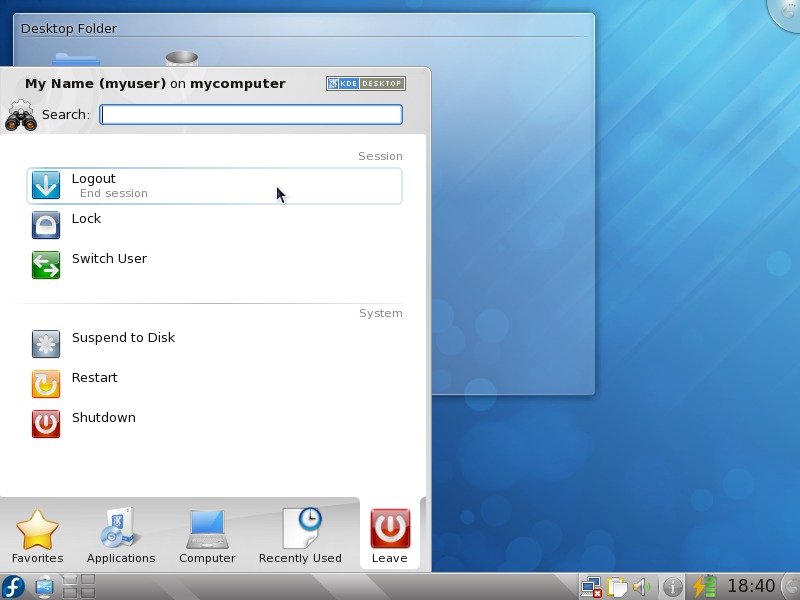Click the network status tray icon

coord(591,587)
